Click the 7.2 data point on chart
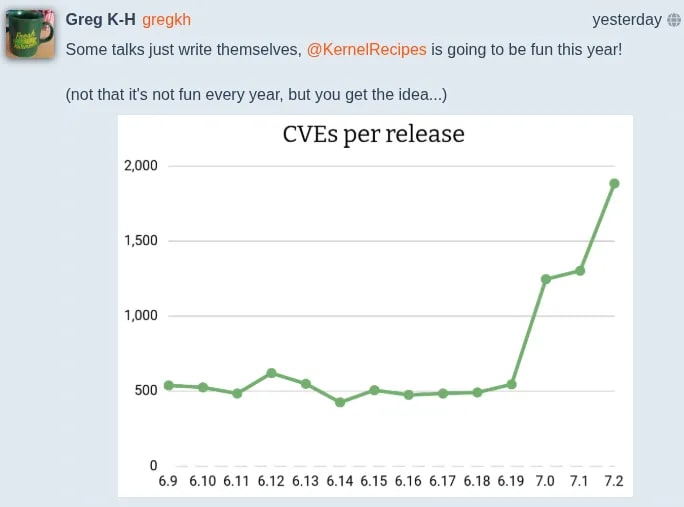Screen dimensions: 684x507 click(x=614, y=184)
